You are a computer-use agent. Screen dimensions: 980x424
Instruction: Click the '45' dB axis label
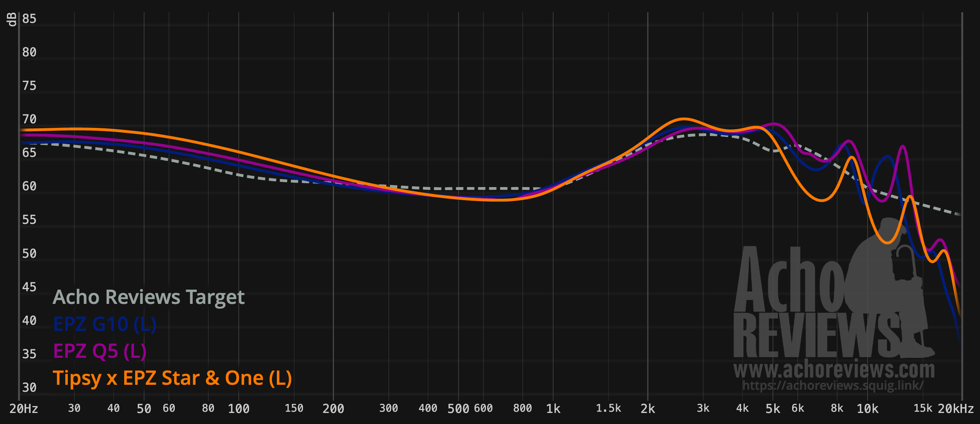(x=29, y=287)
